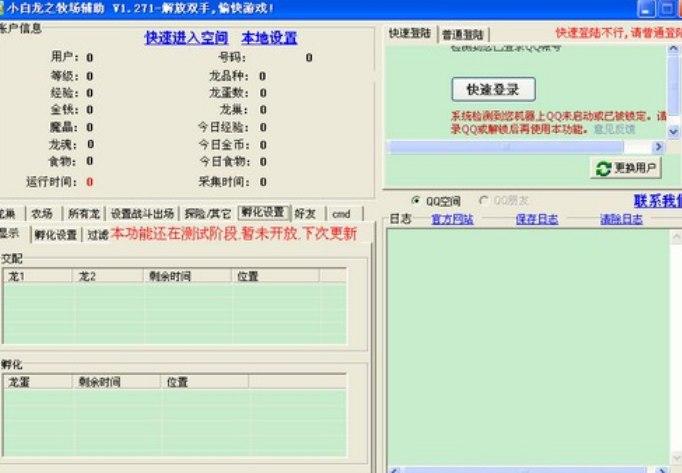This screenshot has width=682, height=473.
Task: Click log area scroll-up arrow
Action: tap(676, 236)
